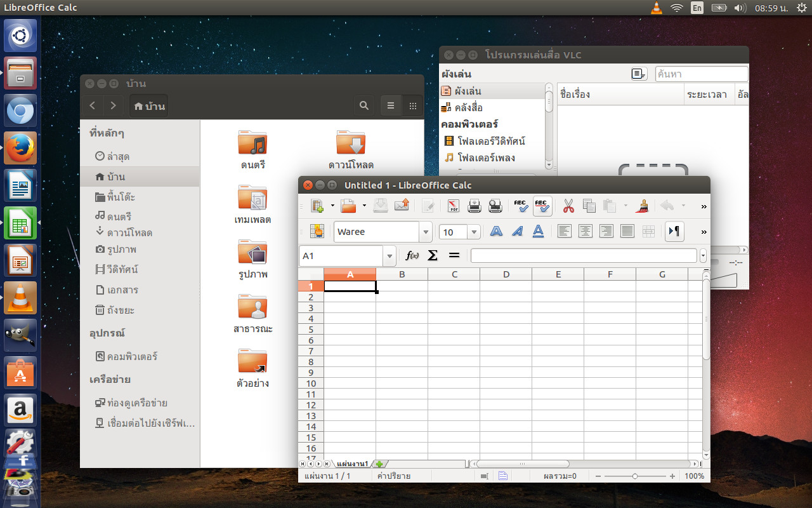Open the เทมเพลต folder
Screen dimensions: 812x508
pyautogui.click(x=252, y=197)
